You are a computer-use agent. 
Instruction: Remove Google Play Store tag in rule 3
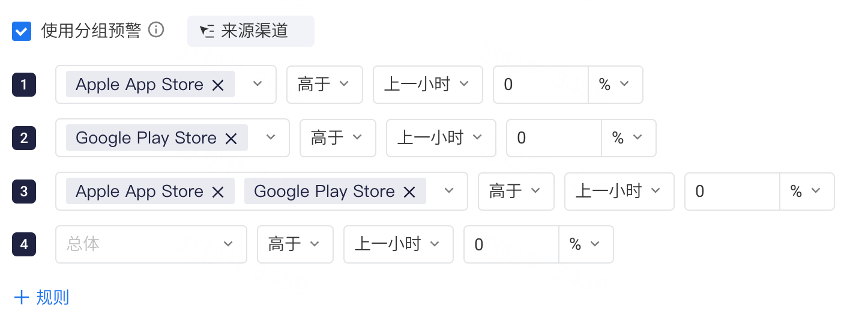(x=409, y=192)
